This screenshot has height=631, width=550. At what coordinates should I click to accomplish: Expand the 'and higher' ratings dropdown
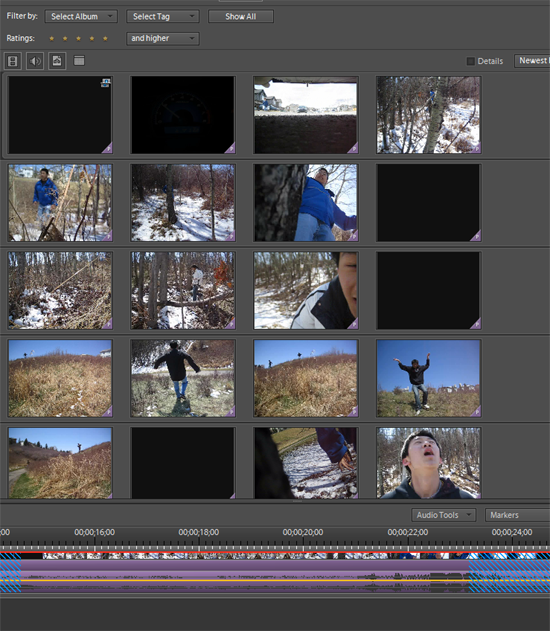pos(163,39)
